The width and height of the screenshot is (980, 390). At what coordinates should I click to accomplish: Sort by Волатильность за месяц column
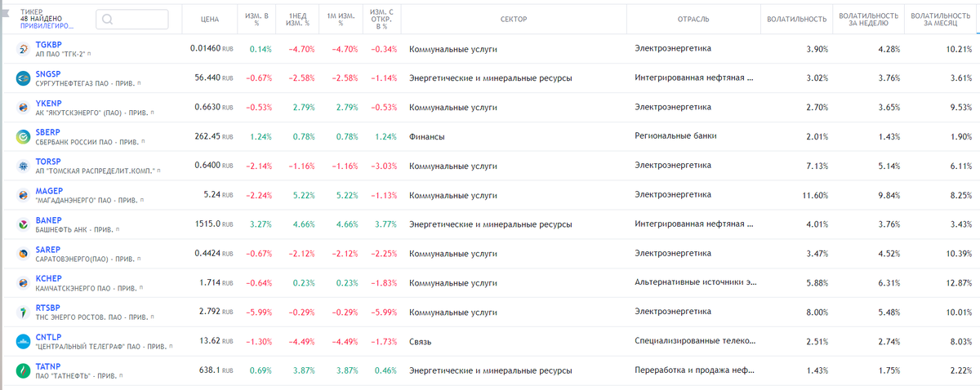pos(942,19)
